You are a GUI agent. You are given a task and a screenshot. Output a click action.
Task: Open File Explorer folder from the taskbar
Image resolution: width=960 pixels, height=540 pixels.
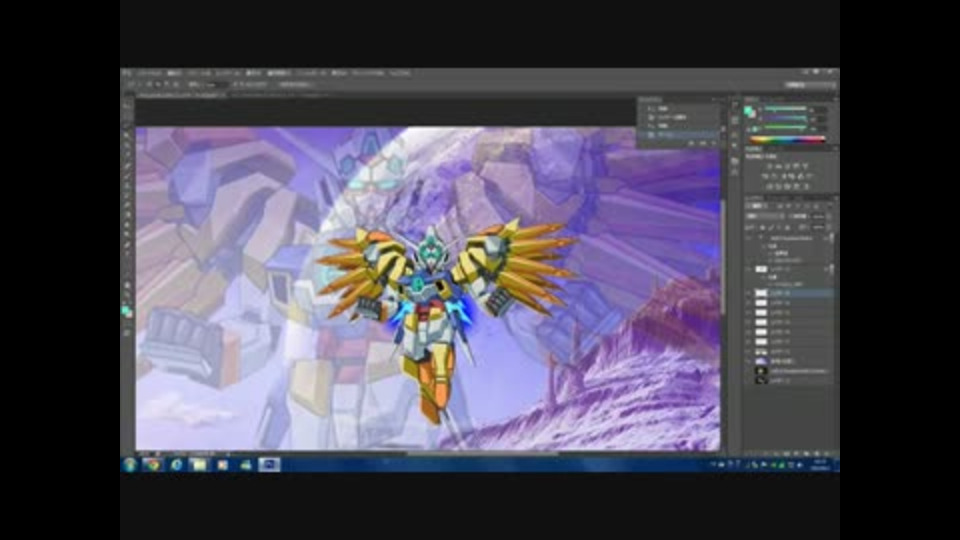pos(199,465)
